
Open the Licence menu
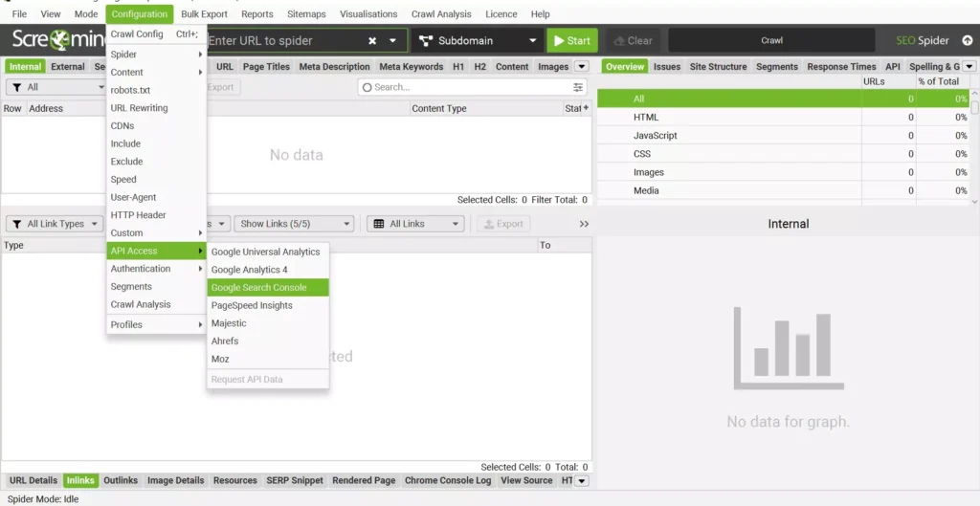click(501, 13)
